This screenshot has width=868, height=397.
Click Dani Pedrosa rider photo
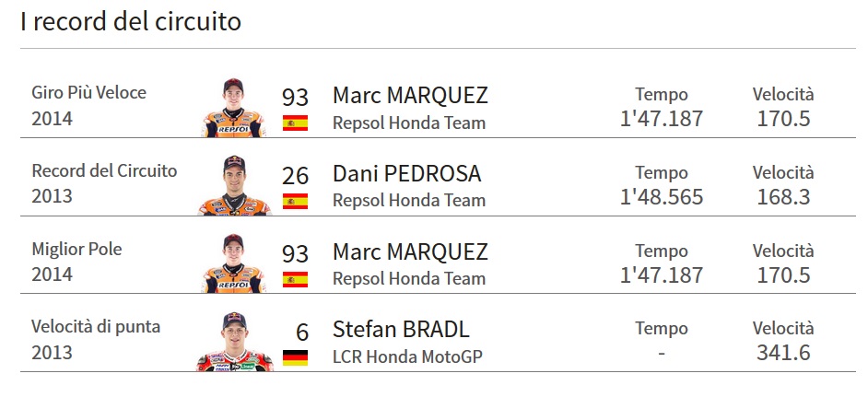[x=235, y=185]
